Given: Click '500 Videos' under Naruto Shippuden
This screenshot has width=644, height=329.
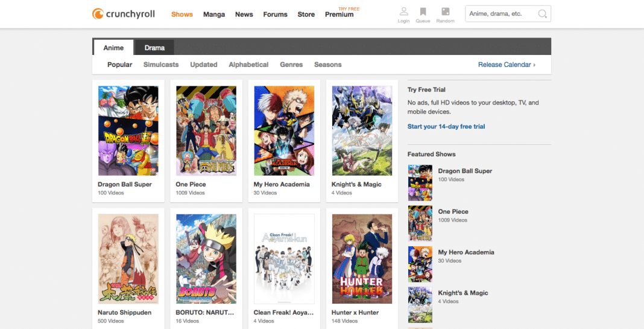Looking at the screenshot, I should [x=111, y=321].
